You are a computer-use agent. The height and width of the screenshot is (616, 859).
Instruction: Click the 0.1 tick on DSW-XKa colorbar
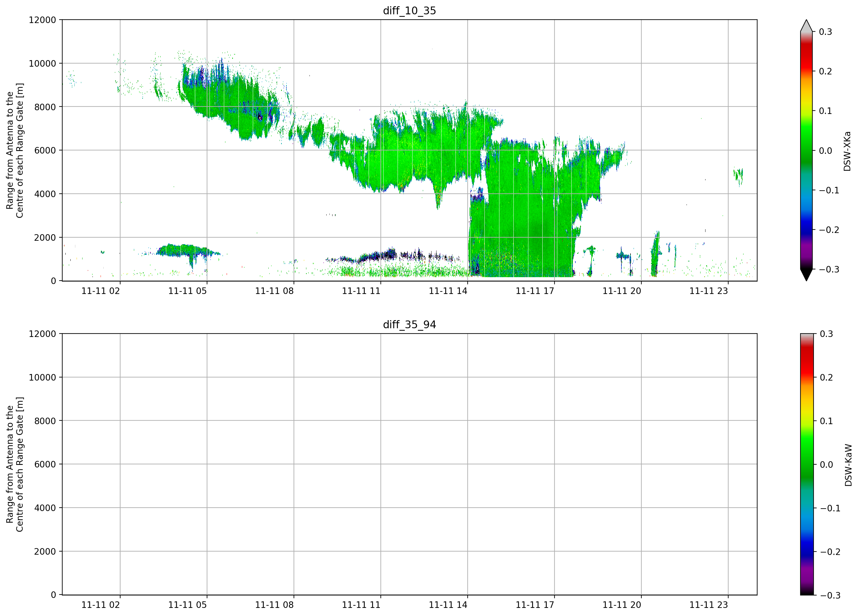tap(826, 111)
